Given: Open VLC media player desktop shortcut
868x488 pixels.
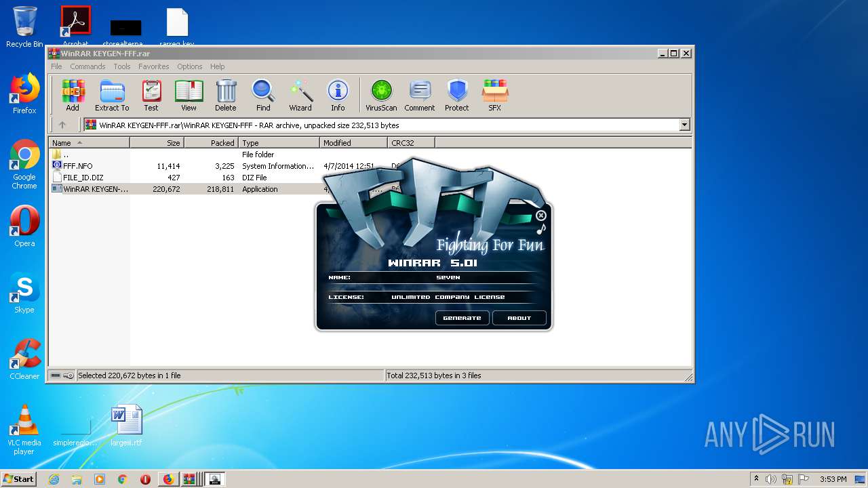Looking at the screenshot, I should (24, 430).
